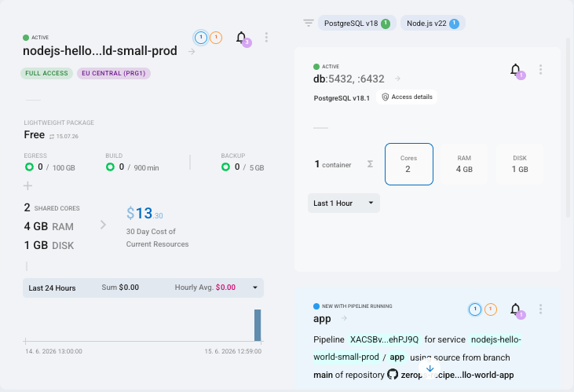
Task: Click the 1 GB DISK project resource text
Action: (49, 245)
